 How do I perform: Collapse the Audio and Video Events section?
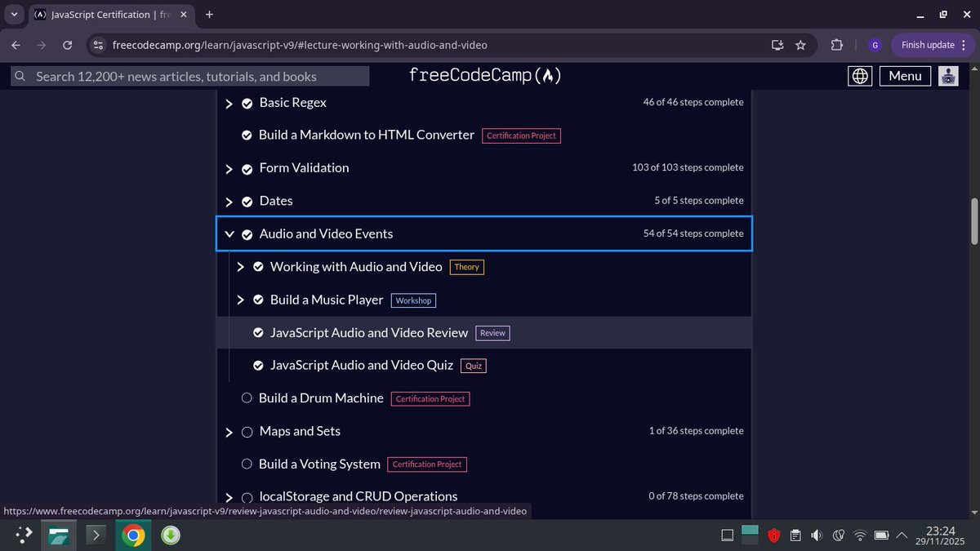click(x=229, y=233)
